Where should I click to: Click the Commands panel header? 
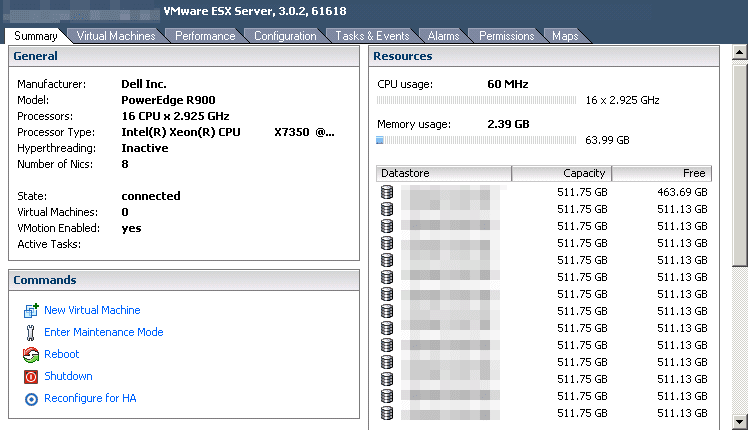tap(184, 280)
